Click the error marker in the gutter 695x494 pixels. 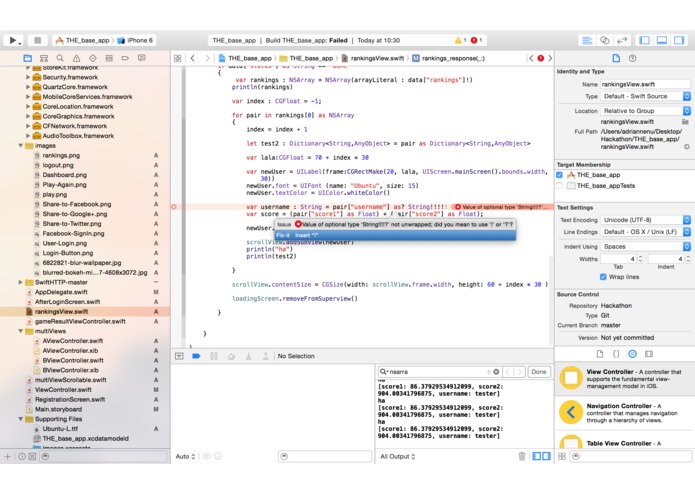pyautogui.click(x=174, y=207)
